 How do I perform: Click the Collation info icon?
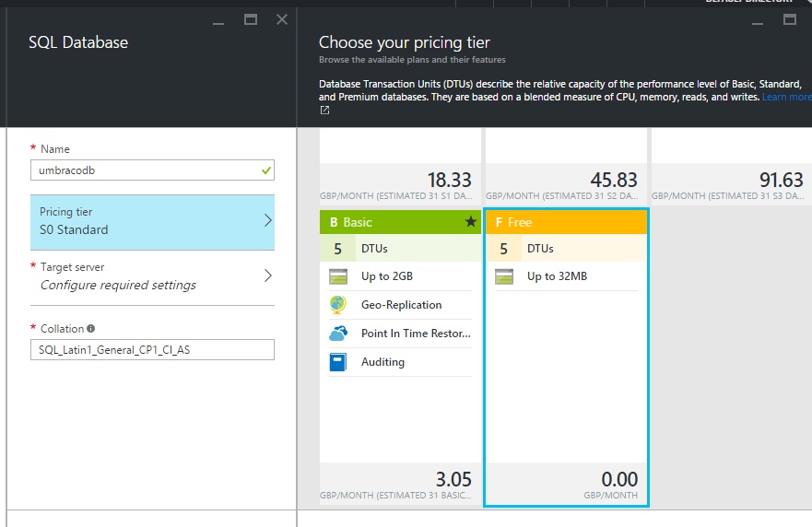click(90, 328)
